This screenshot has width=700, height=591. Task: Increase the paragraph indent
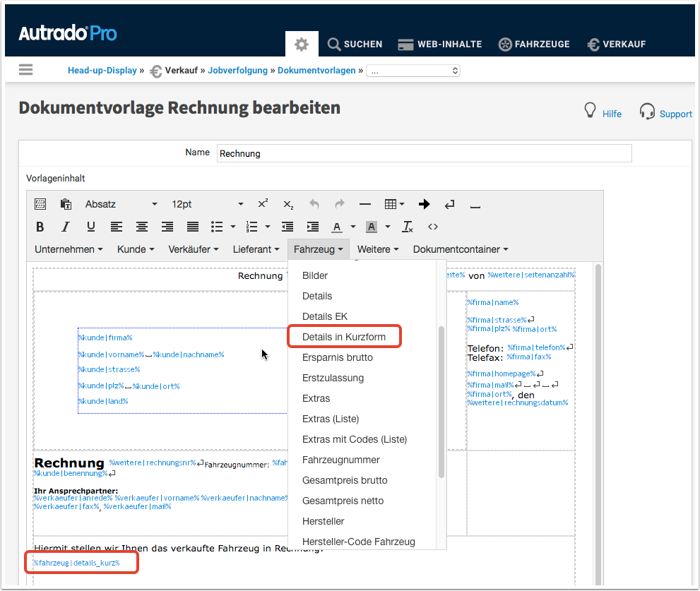(313, 227)
